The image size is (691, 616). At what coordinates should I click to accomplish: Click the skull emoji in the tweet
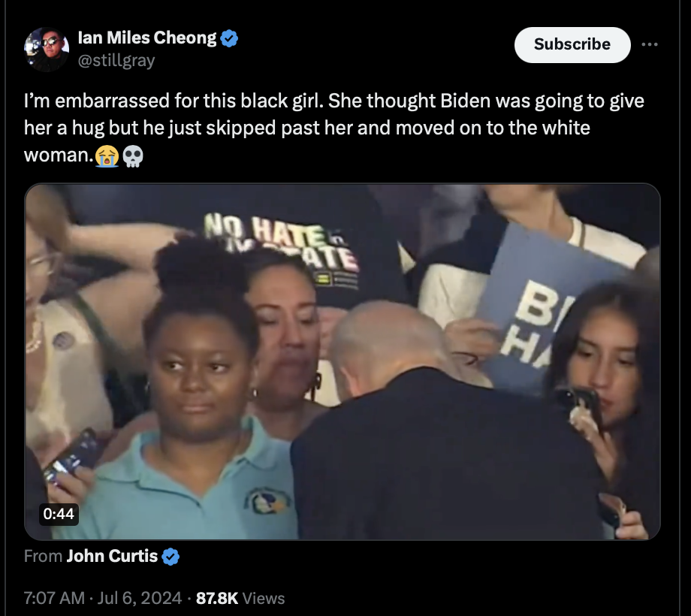coord(133,156)
